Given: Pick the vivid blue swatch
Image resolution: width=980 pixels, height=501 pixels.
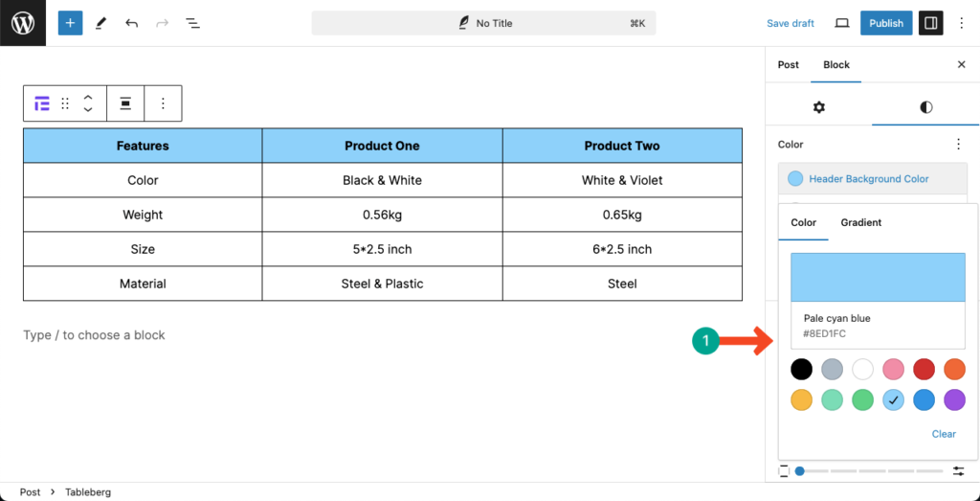Looking at the screenshot, I should point(924,399).
